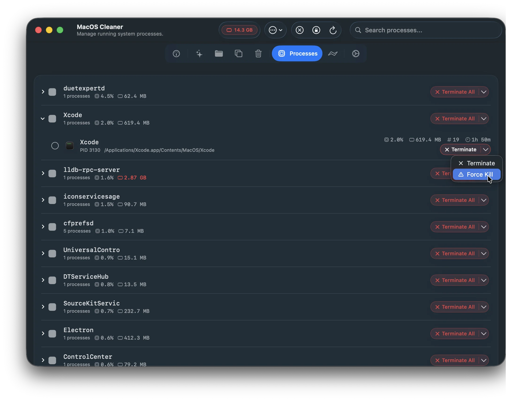Expand the duetexpertd process group

coord(43,92)
